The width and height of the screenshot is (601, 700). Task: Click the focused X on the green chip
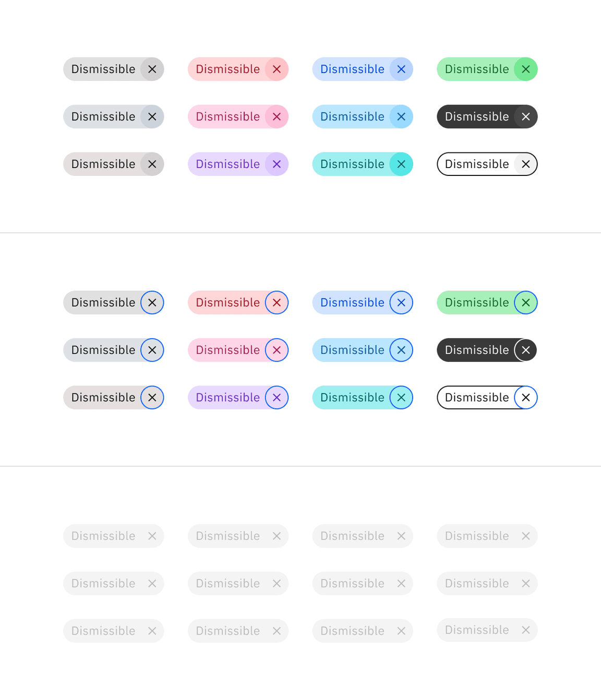(525, 302)
